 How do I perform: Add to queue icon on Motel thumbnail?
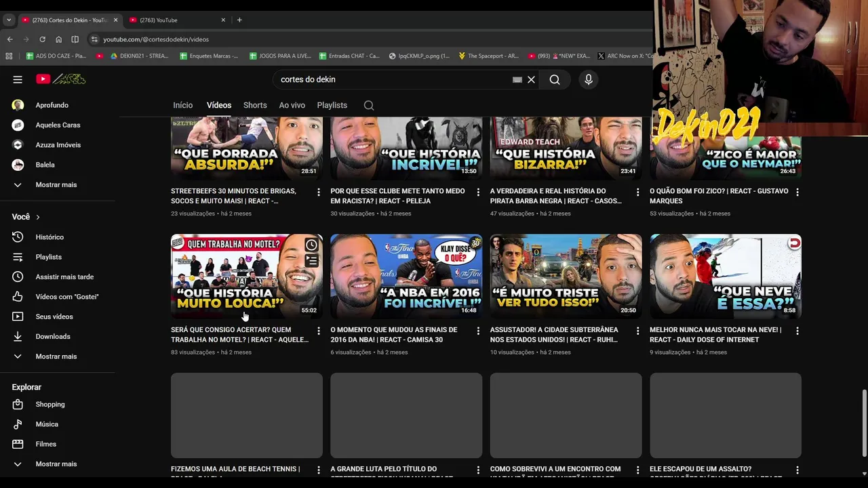click(311, 261)
